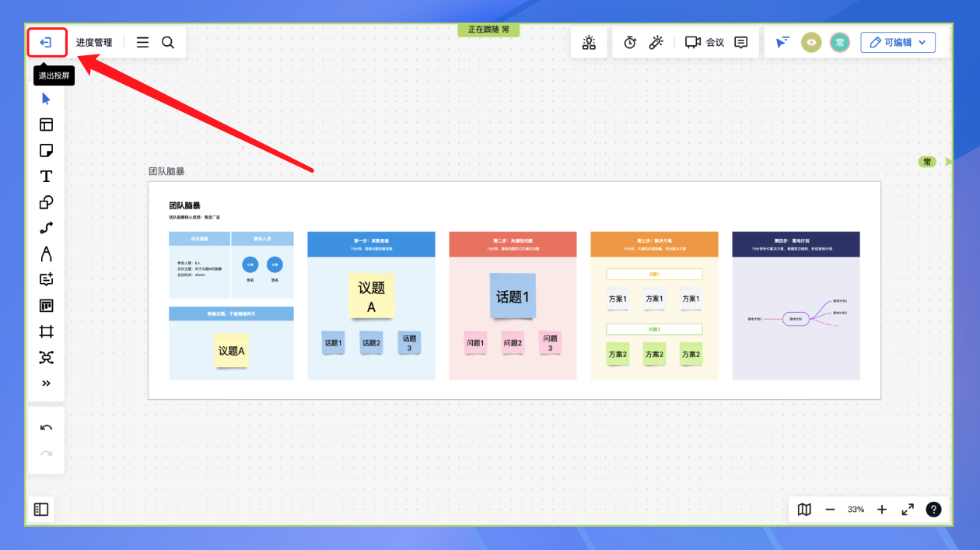Viewport: 980px width, 550px height.
Task: Select the blue 话题 3 sticky note
Action: coord(409,343)
